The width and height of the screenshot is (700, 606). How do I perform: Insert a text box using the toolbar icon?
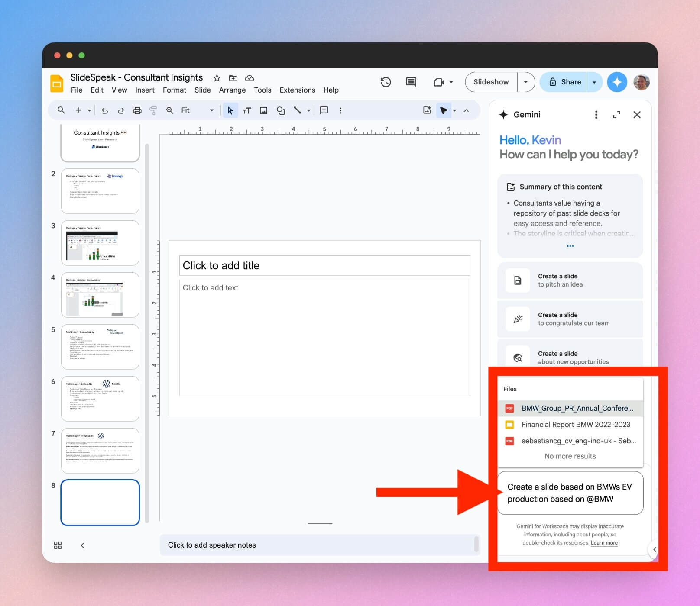tap(246, 110)
